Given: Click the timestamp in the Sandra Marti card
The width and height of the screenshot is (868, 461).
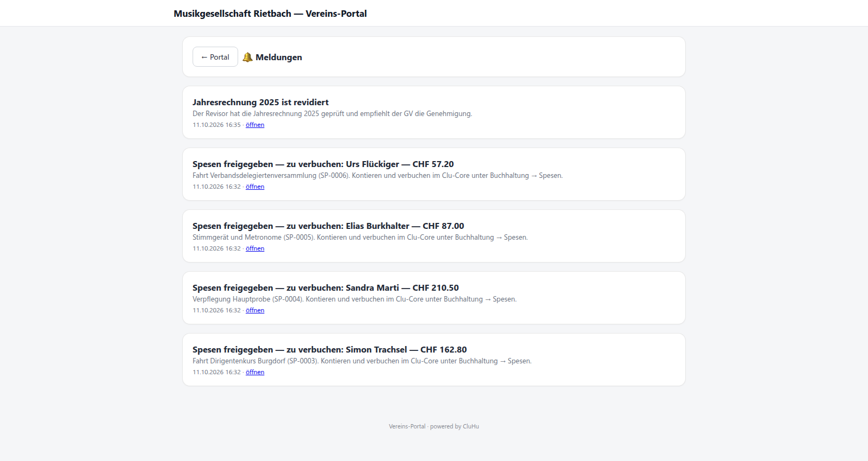Looking at the screenshot, I should (x=216, y=310).
